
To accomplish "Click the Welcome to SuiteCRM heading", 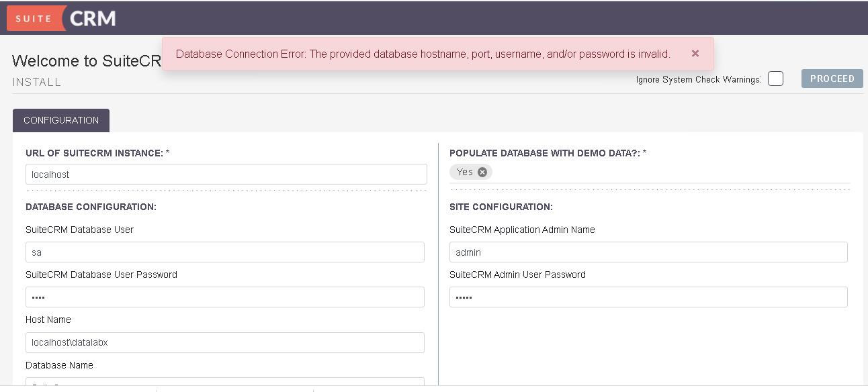I will [87, 61].
